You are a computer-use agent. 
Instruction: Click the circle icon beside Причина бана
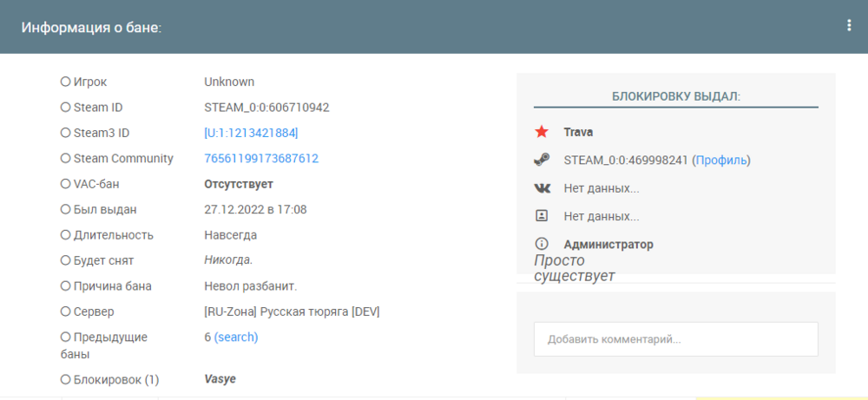click(x=65, y=285)
